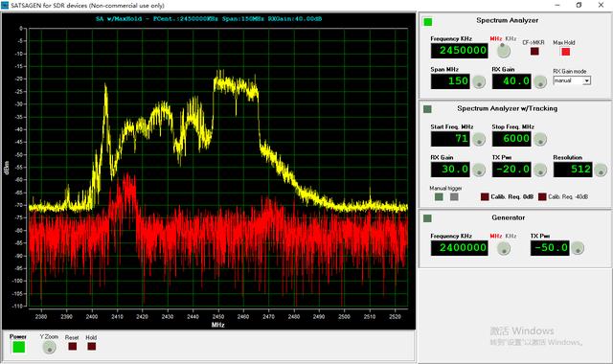Toggle the Spectrum Analyzer green enable indicator
Image resolution: width=613 pixels, height=364 pixels.
(428, 22)
